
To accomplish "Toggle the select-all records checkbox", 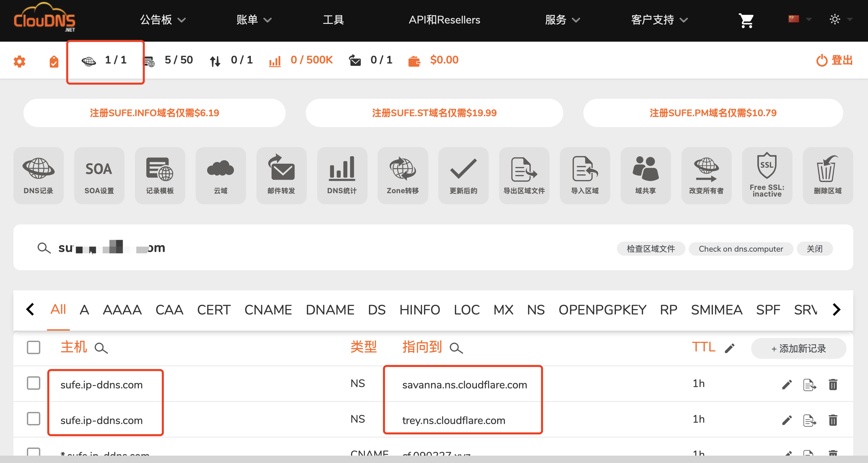I will click(33, 347).
